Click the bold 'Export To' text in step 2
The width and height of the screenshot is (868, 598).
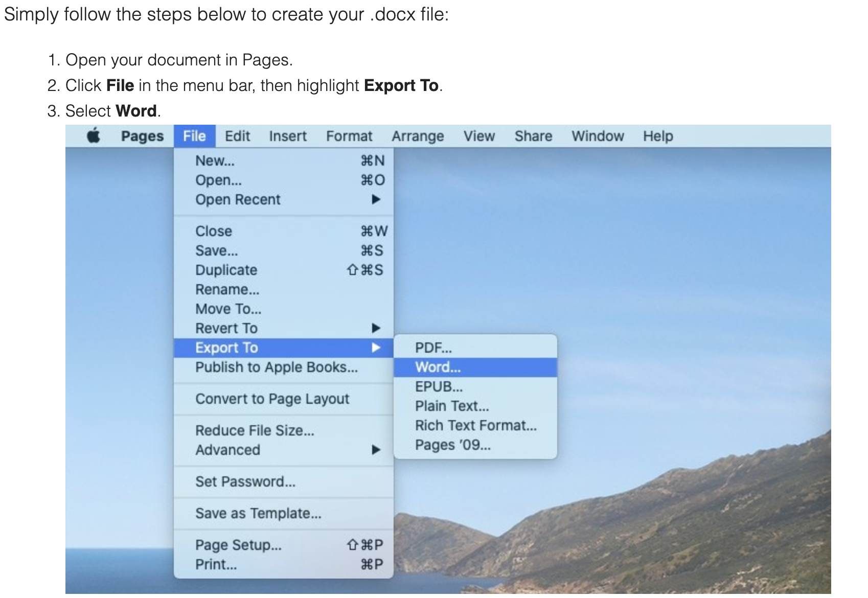tap(401, 85)
